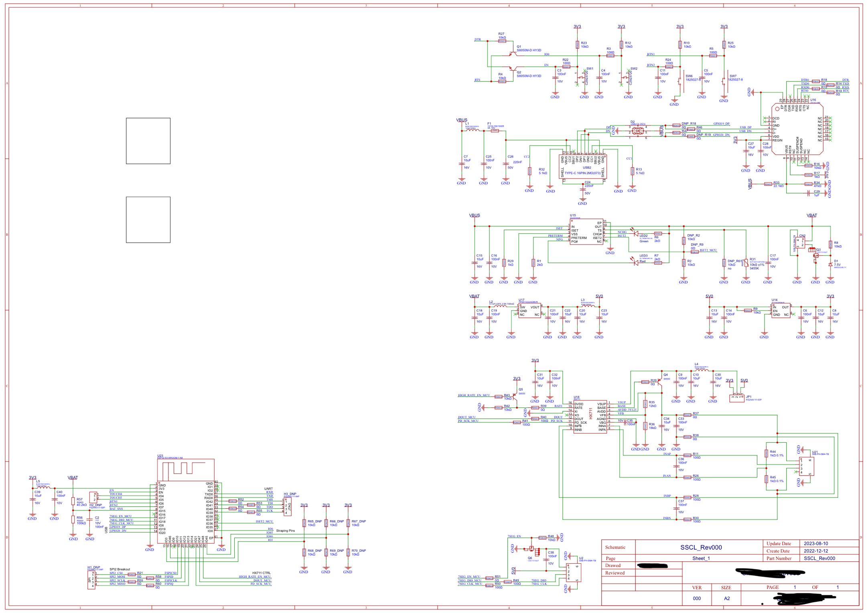Click the U2 display connector symbol
Viewport: 868px width, 613px height.
coord(573,573)
